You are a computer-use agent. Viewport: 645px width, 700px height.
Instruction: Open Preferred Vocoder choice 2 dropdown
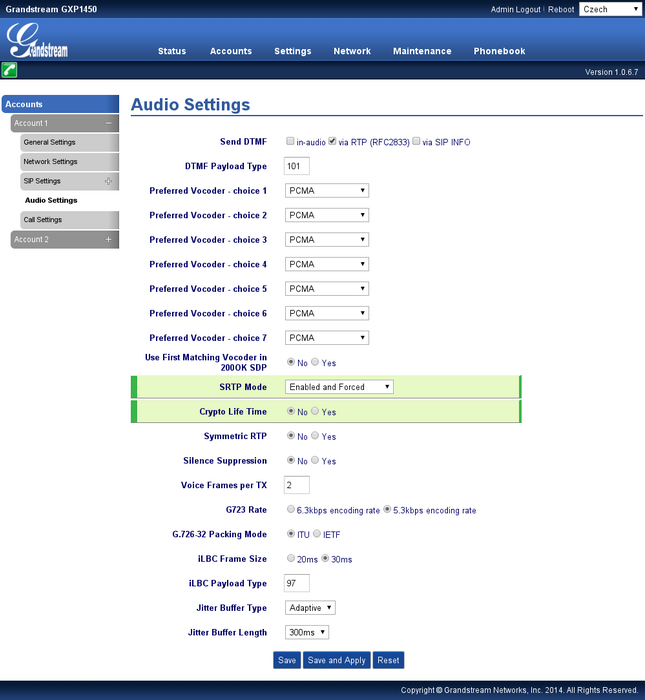(327, 215)
